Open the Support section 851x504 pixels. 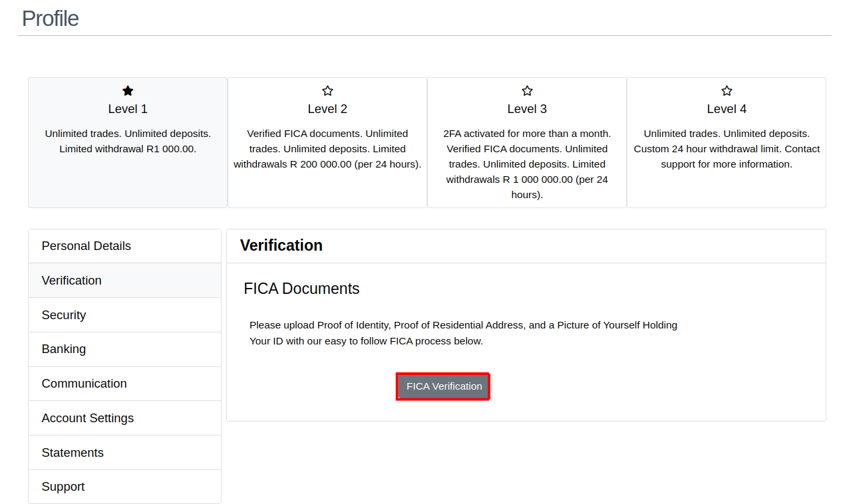(63, 486)
